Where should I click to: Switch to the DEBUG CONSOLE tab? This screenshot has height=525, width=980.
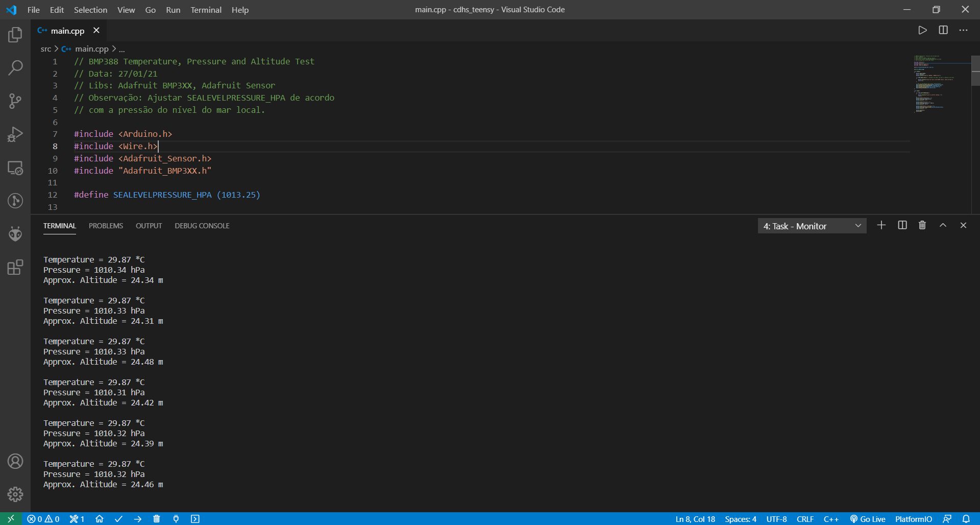(x=202, y=226)
